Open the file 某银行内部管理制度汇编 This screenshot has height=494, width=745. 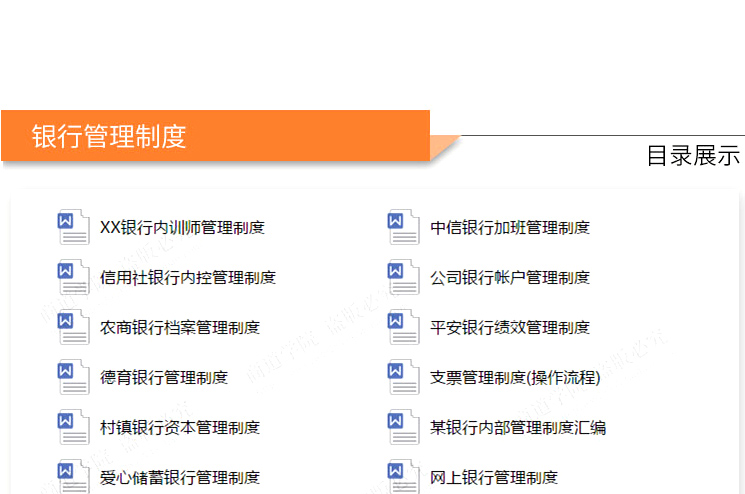(x=518, y=428)
